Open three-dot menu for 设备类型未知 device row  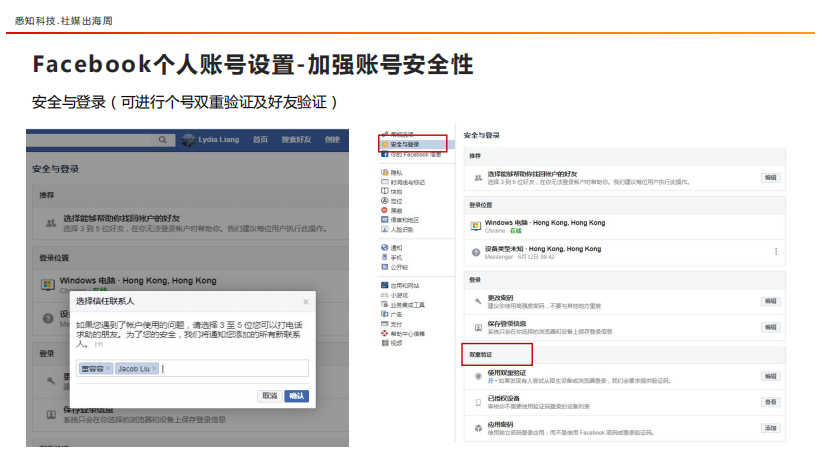tap(776, 252)
